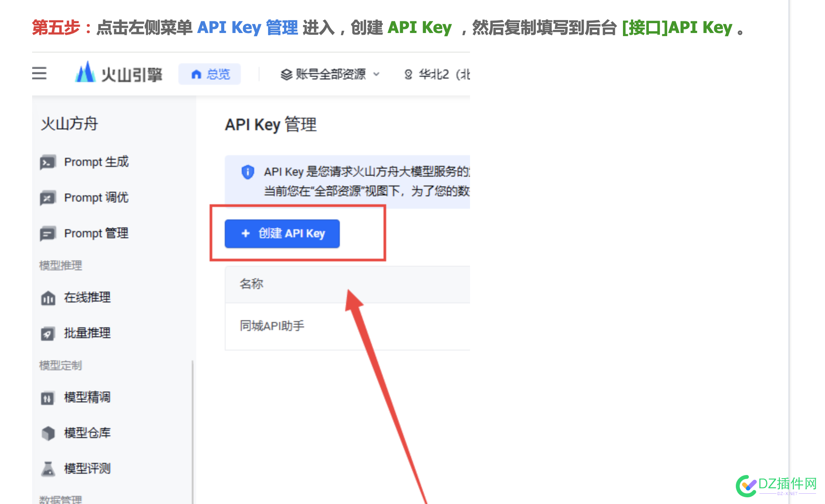Click the region location pin icon
Viewport: 825px width, 504px height.
pyautogui.click(x=408, y=74)
